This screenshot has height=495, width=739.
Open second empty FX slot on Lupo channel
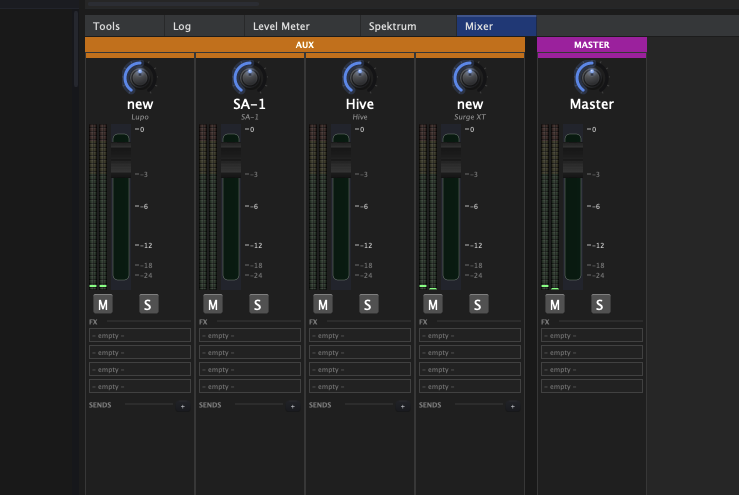(x=140, y=352)
